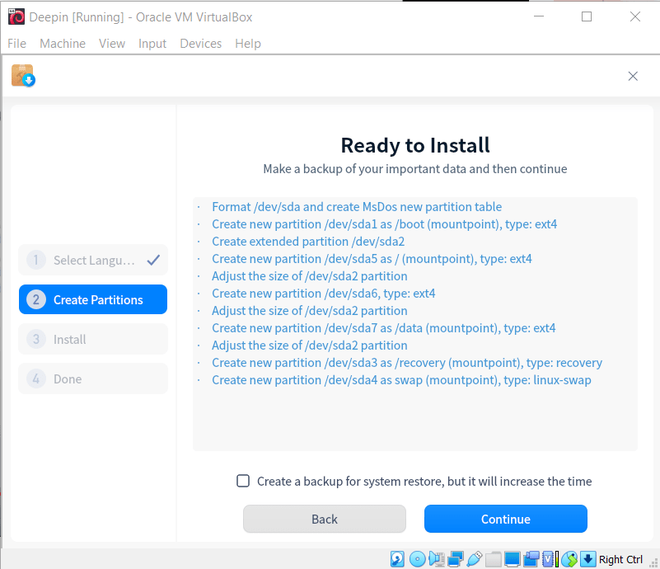Image resolution: width=660 pixels, height=569 pixels.
Task: Click the recording status icon
Action: [x=531, y=559]
